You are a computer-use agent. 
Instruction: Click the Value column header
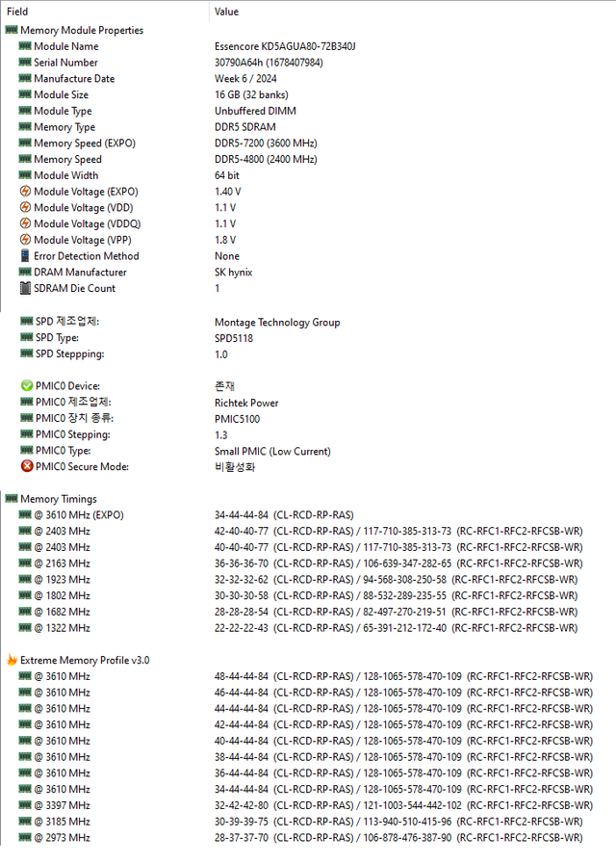coord(226,12)
